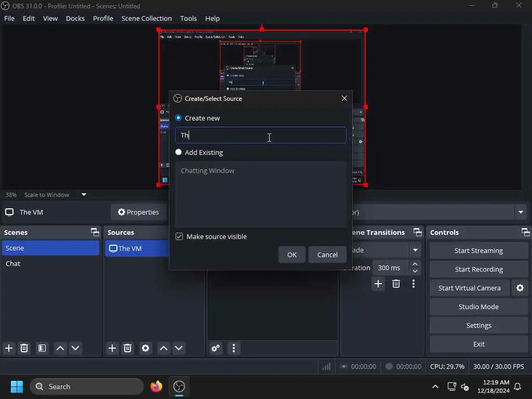532x399 pixels.
Task: Toggle Make source visible checkbox
Action: click(179, 236)
